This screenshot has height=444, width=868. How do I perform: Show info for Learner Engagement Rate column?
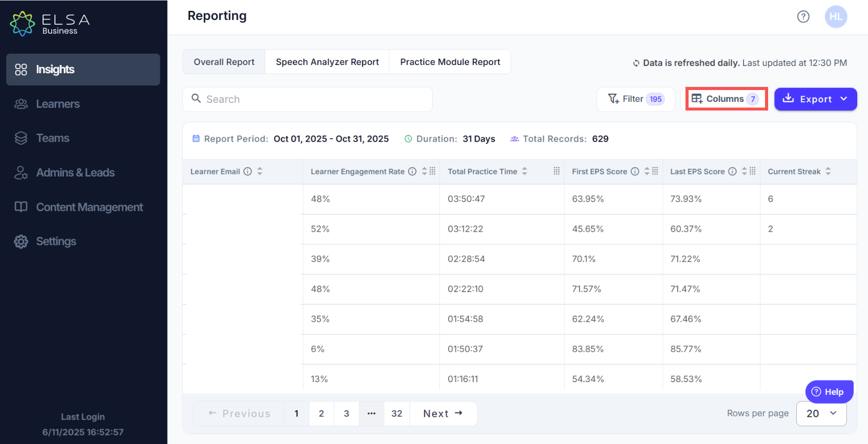pos(412,171)
